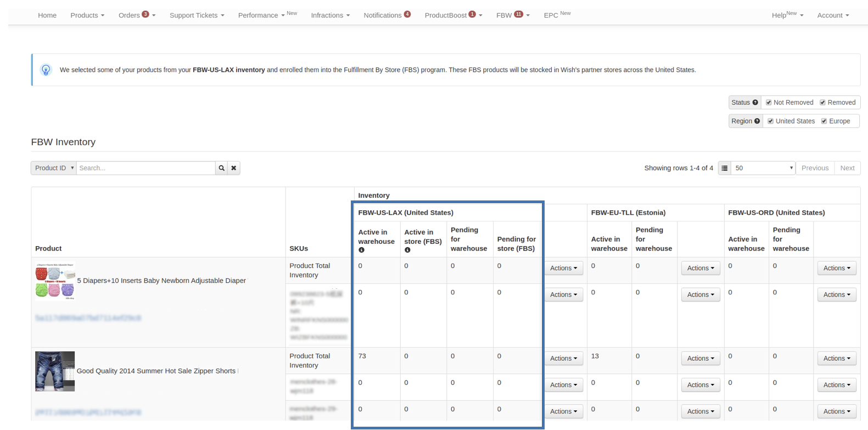Screen dimensions: 868x430
Task: Toggle the Removed status checkbox
Action: [x=822, y=103]
